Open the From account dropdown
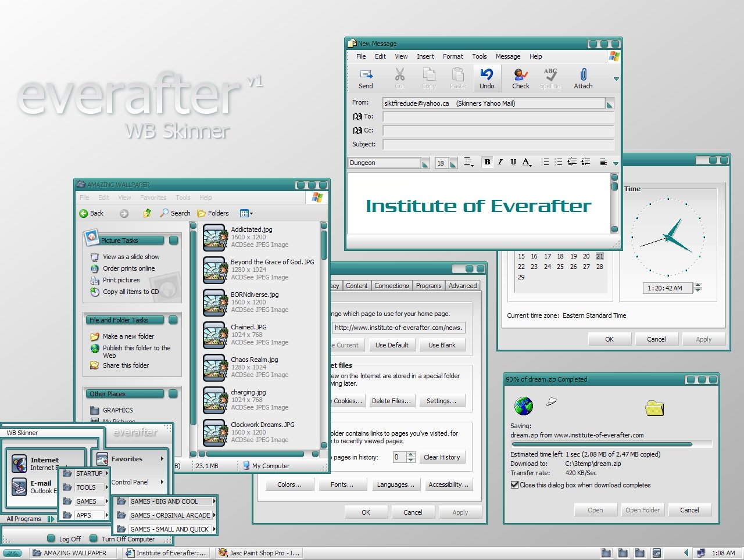Image resolution: width=744 pixels, height=560 pixels. point(609,104)
